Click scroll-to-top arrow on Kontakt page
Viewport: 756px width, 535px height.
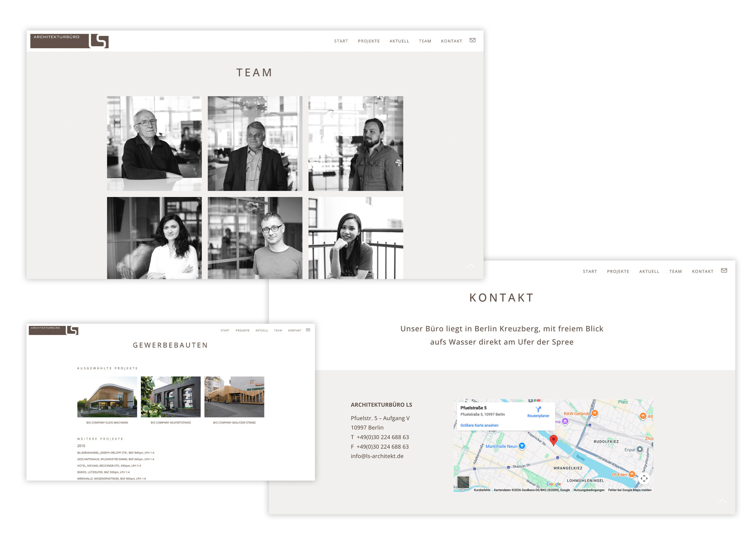point(722,501)
